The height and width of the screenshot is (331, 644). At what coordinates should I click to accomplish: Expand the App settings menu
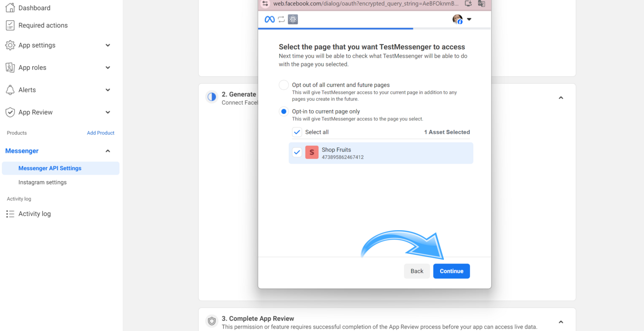click(107, 45)
